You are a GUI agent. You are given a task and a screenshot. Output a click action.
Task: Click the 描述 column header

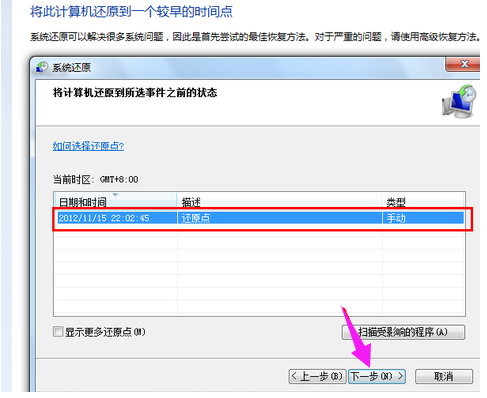click(279, 201)
